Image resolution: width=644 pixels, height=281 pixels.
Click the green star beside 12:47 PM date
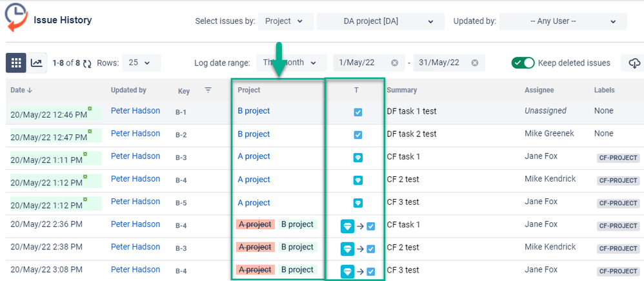(90, 131)
